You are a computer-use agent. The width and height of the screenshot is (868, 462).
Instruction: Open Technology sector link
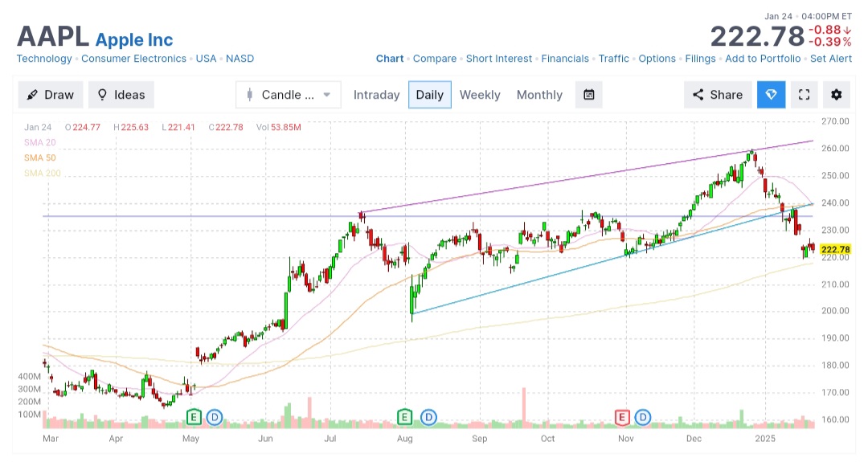pyautogui.click(x=44, y=59)
